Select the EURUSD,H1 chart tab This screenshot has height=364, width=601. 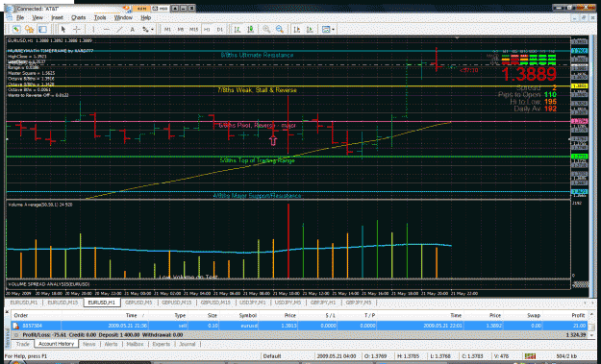[x=102, y=303]
